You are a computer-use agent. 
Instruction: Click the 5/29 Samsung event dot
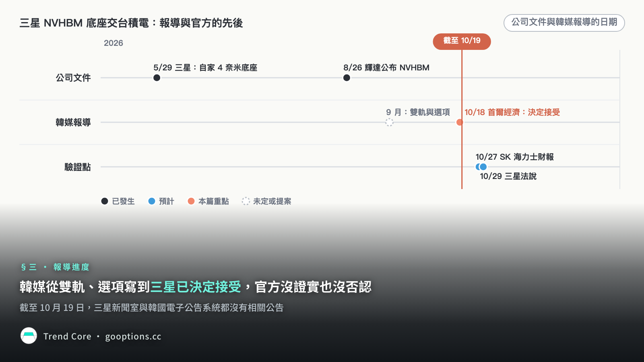pos(157,78)
